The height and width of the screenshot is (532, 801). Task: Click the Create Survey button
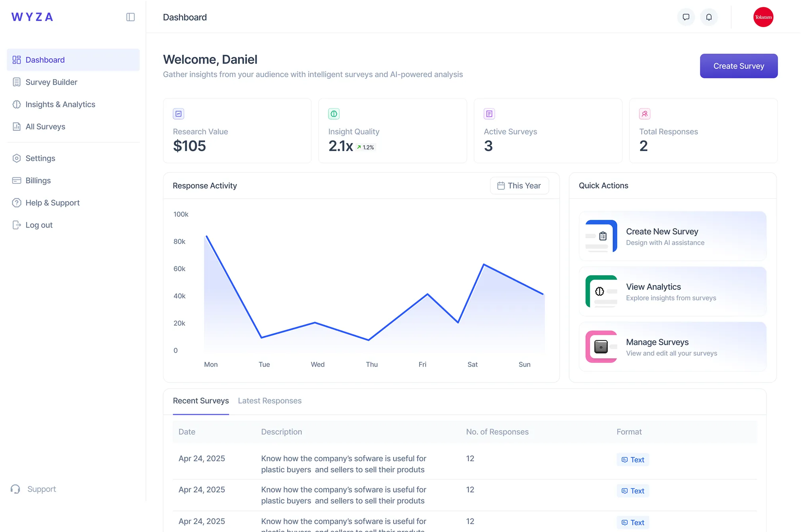[739, 66]
